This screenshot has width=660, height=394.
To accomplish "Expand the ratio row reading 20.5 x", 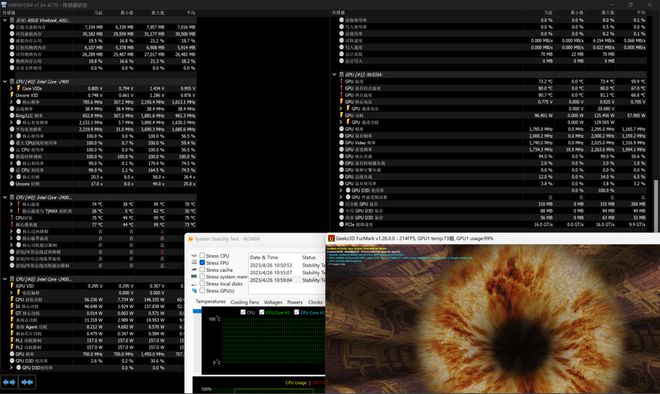I will (11, 177).
